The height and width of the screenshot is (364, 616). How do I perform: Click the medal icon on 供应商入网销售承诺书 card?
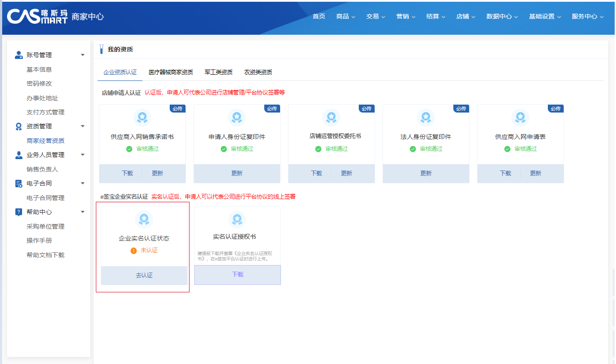point(142,117)
